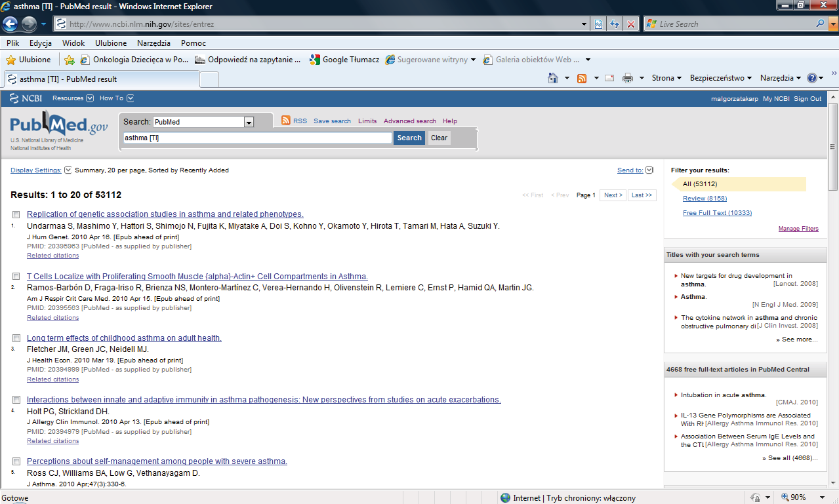Click the Live Search magnifier icon
The image size is (839, 504).
point(820,24)
